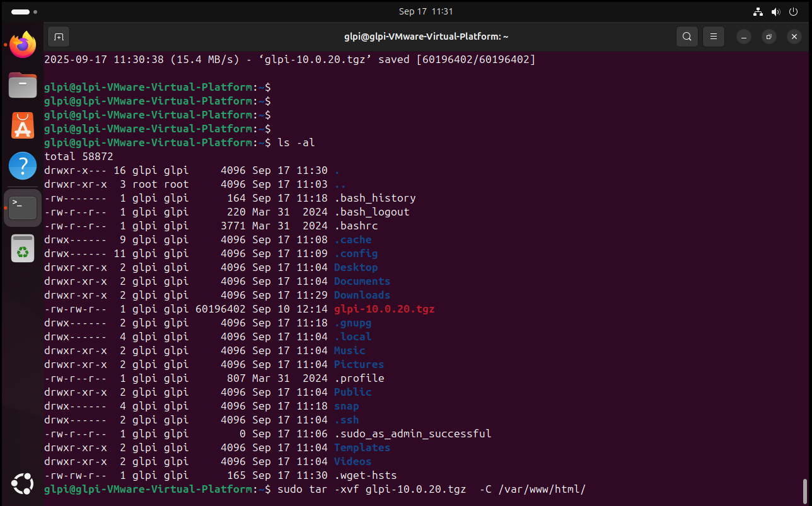The height and width of the screenshot is (506, 812).
Task: Open Ubuntu App Center icon
Action: point(23,125)
